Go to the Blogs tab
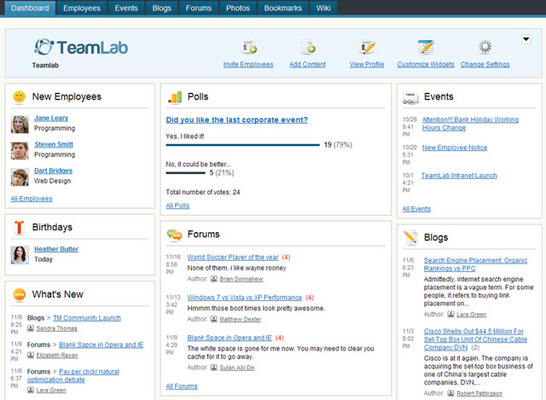Viewport: 546px width, 400px height. (x=162, y=8)
